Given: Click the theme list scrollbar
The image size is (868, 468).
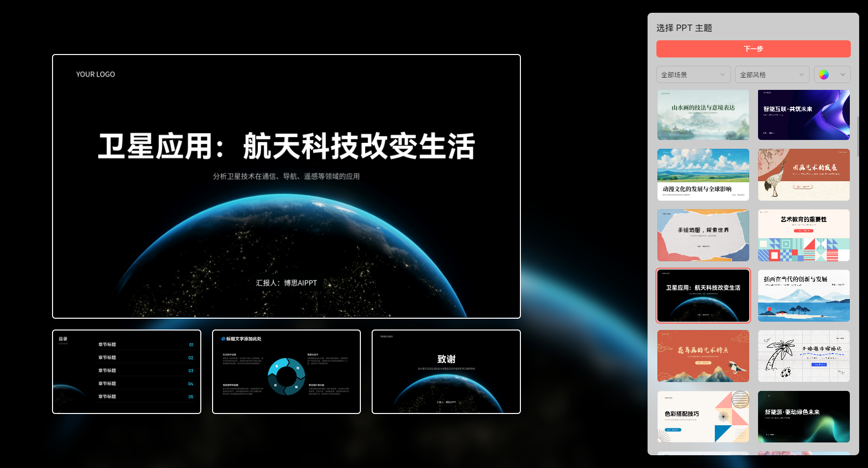Looking at the screenshot, I should (858, 137).
